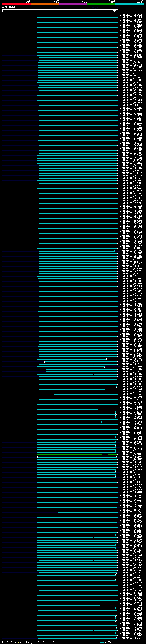
Task: Click hit label UniRef100_Q9XEW9
Action: [x=131, y=85]
